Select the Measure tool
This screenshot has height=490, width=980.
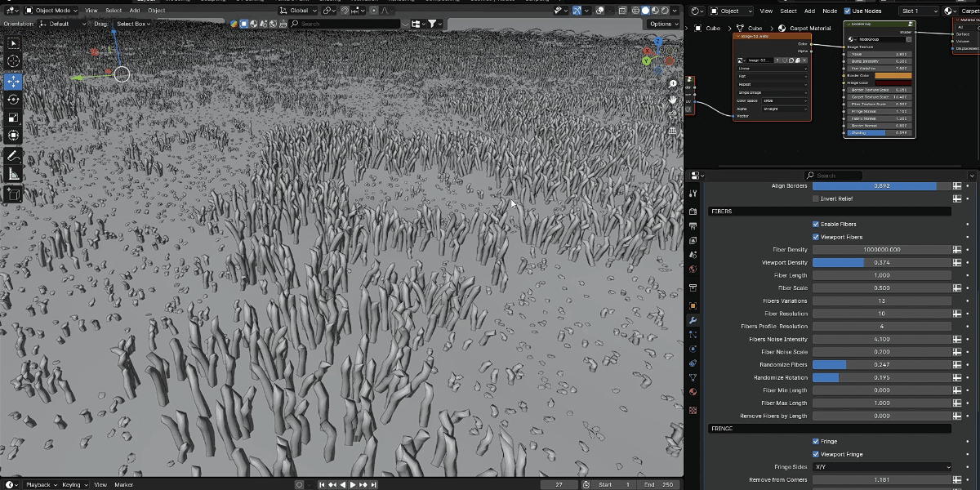14,174
